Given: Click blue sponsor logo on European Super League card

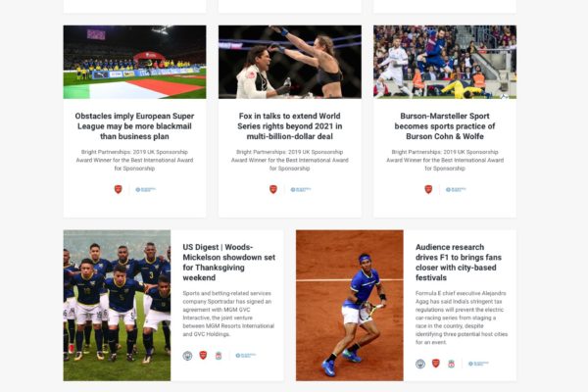Looking at the screenshot, I should coord(145,190).
